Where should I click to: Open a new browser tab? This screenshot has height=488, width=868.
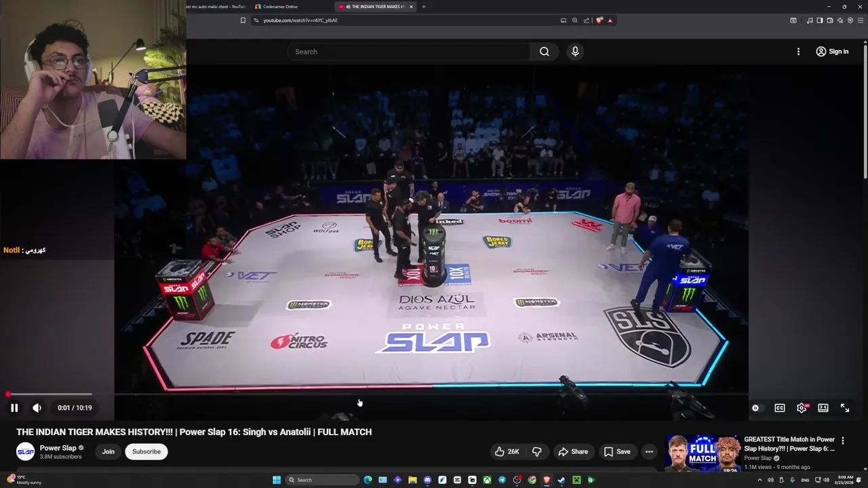click(x=423, y=7)
